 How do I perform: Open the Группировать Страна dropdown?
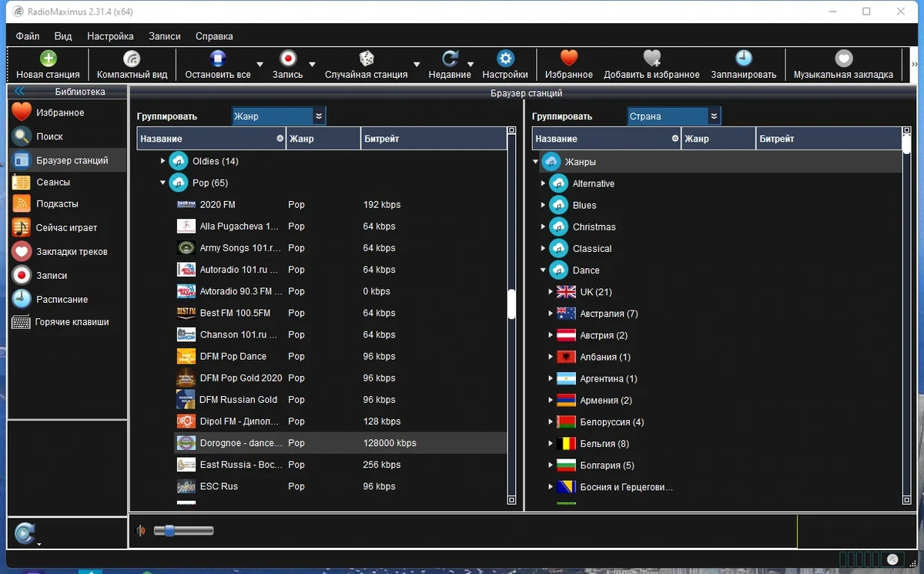tap(674, 116)
